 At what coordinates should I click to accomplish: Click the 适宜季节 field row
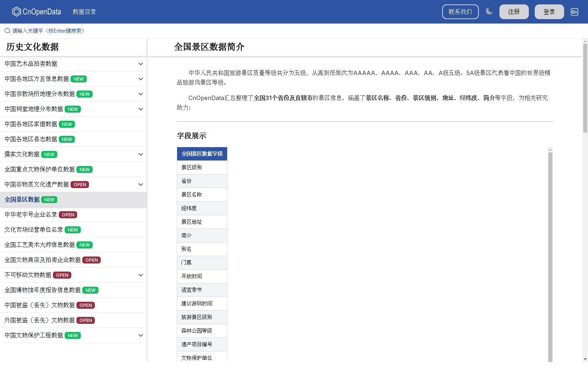pyautogui.click(x=202, y=290)
